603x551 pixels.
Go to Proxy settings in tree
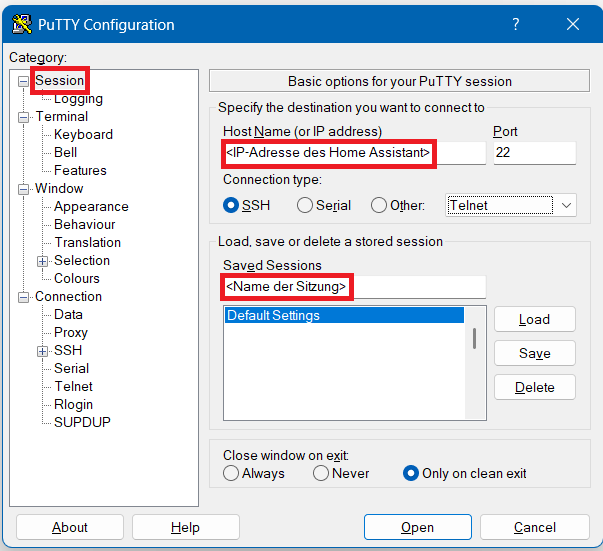coord(71,333)
